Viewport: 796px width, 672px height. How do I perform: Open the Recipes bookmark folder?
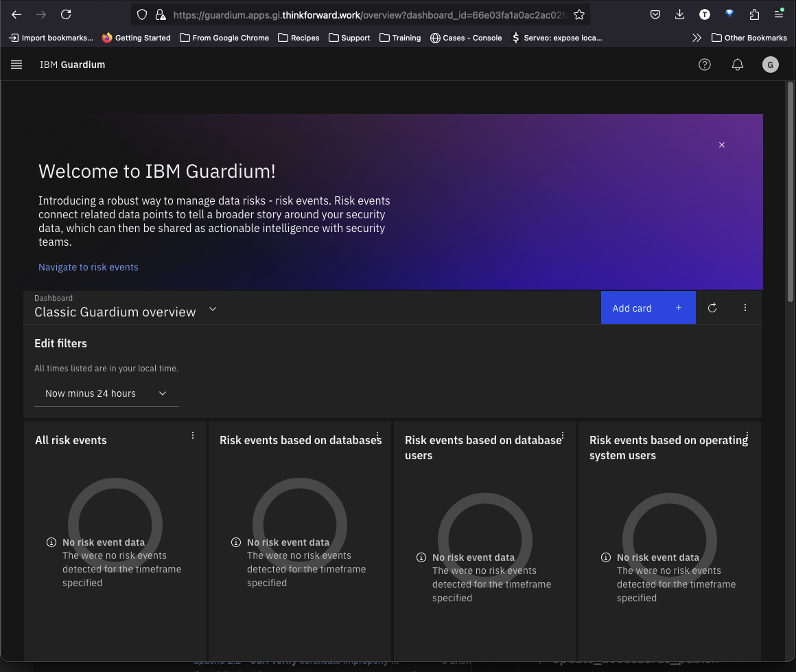[298, 38]
